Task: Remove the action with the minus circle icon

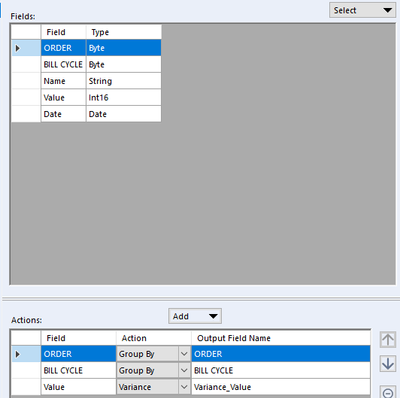Action: [x=388, y=392]
